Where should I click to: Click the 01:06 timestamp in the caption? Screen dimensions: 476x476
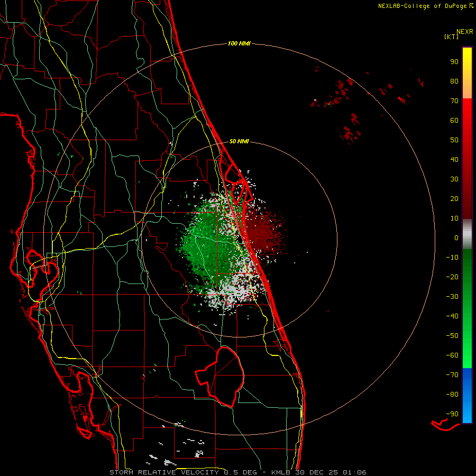[x=354, y=472]
